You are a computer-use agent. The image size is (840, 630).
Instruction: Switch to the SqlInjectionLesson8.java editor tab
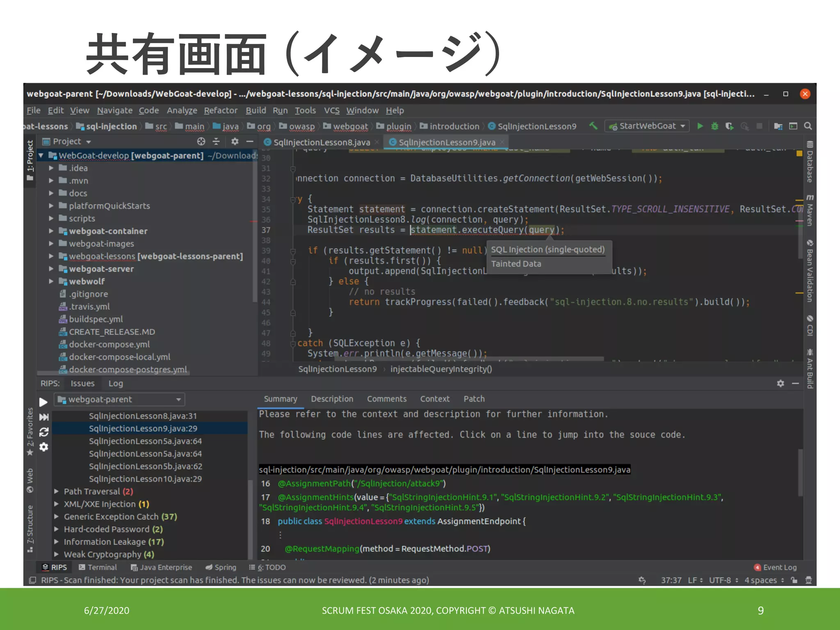coord(321,142)
